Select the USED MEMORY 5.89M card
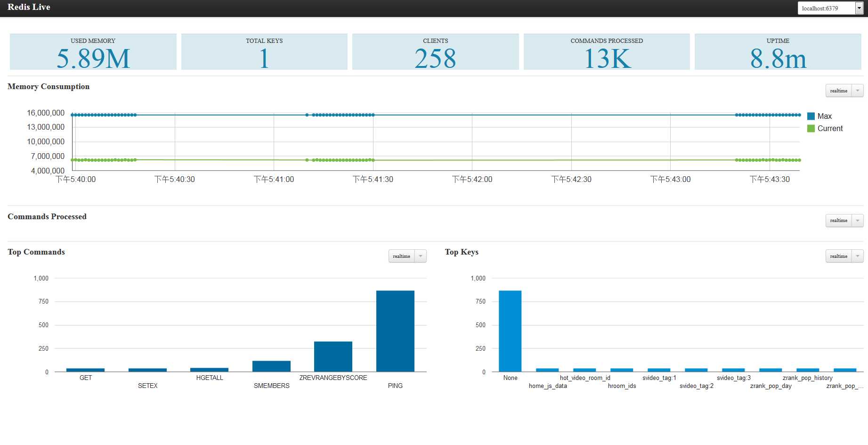 (93, 52)
